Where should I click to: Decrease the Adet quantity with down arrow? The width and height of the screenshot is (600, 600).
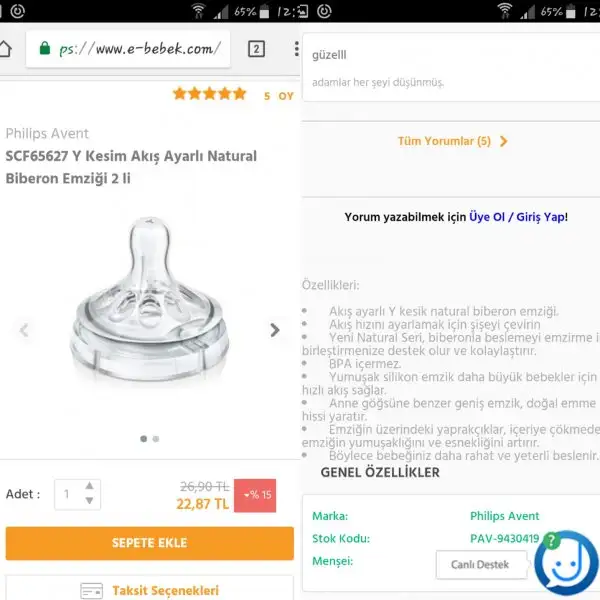click(x=89, y=501)
